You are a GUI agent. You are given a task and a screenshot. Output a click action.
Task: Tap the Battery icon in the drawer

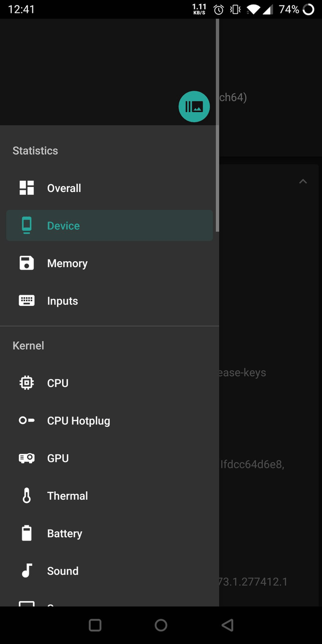[x=27, y=533]
